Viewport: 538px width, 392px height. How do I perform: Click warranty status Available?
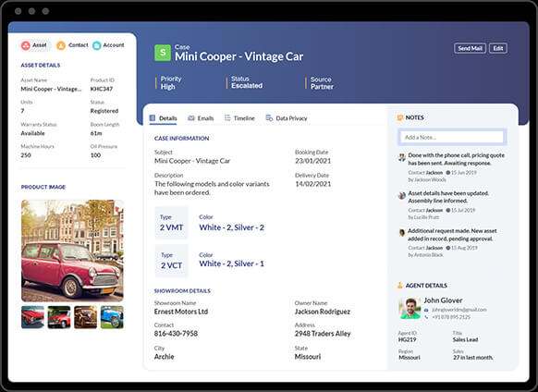[x=32, y=133]
